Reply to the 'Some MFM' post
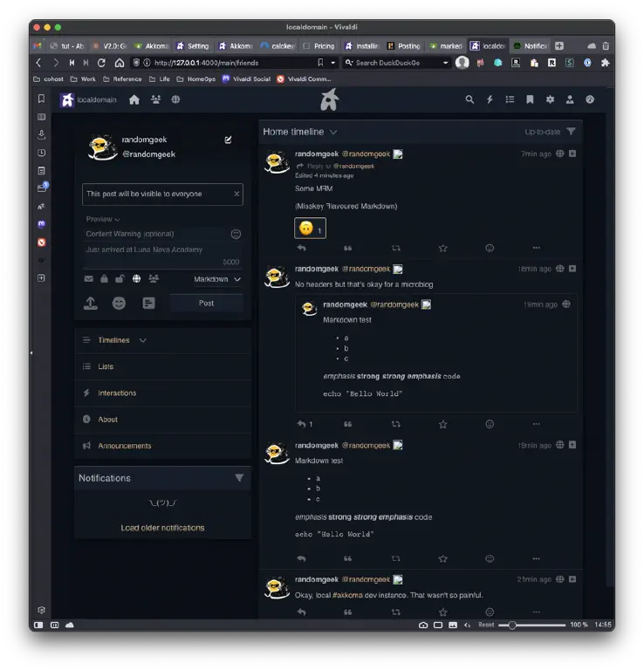The height and width of the screenshot is (670, 644). pyautogui.click(x=302, y=248)
